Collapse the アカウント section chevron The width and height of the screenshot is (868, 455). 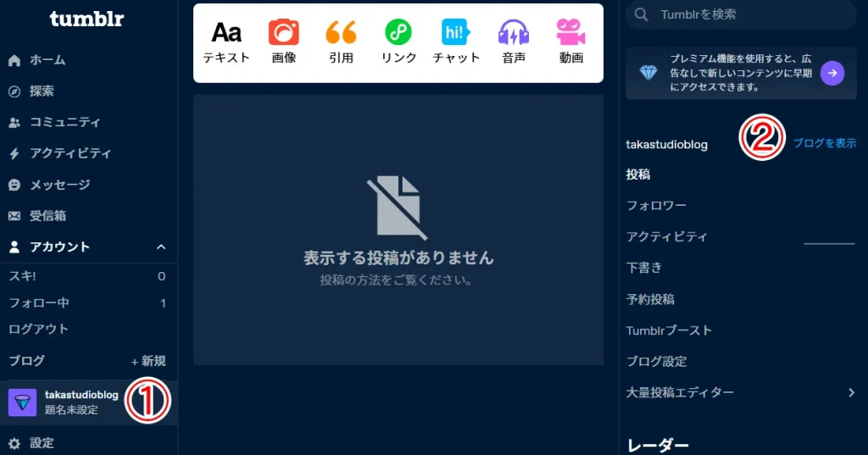(x=161, y=247)
